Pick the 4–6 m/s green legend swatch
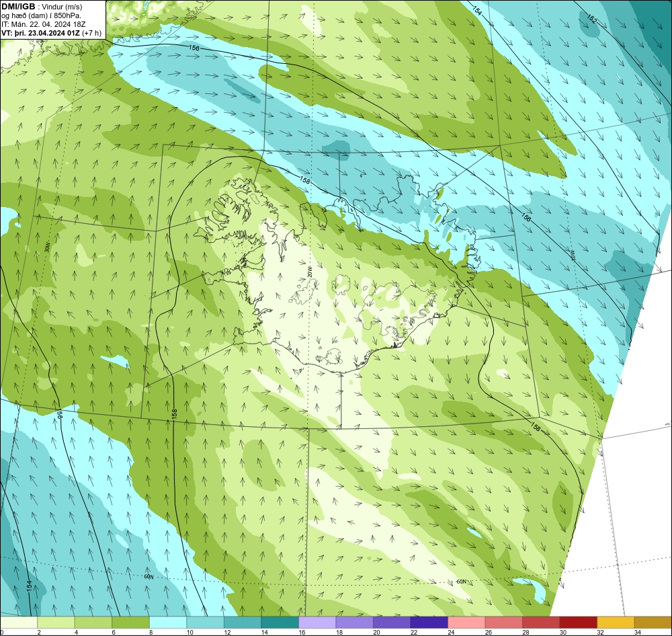Screen dimensions: 672x636 pyautogui.click(x=93, y=623)
